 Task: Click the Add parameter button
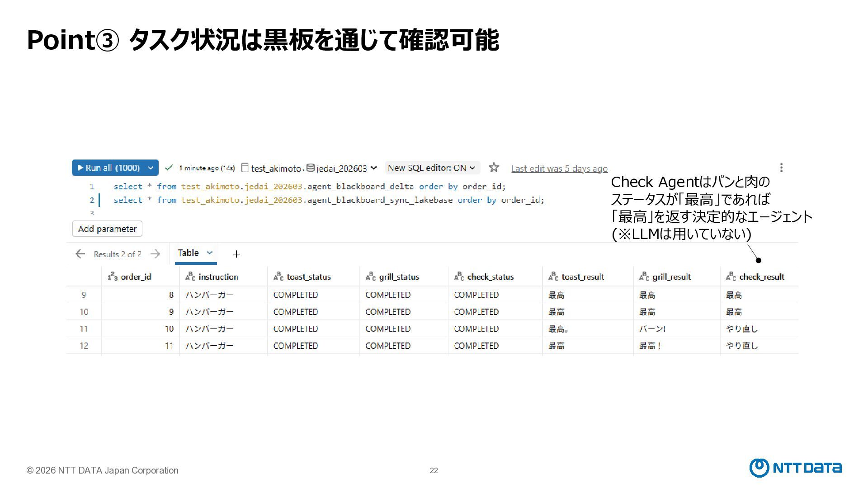(x=107, y=229)
